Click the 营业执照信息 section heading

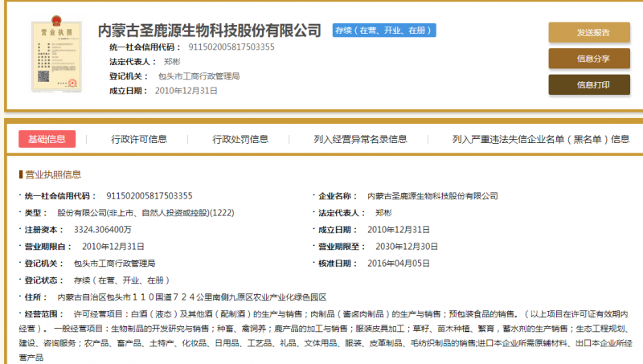click(53, 174)
